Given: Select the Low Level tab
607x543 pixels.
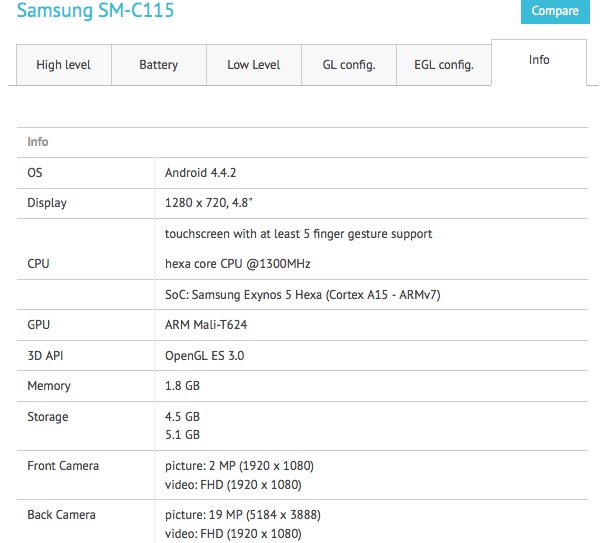Looking at the screenshot, I should pos(253,65).
